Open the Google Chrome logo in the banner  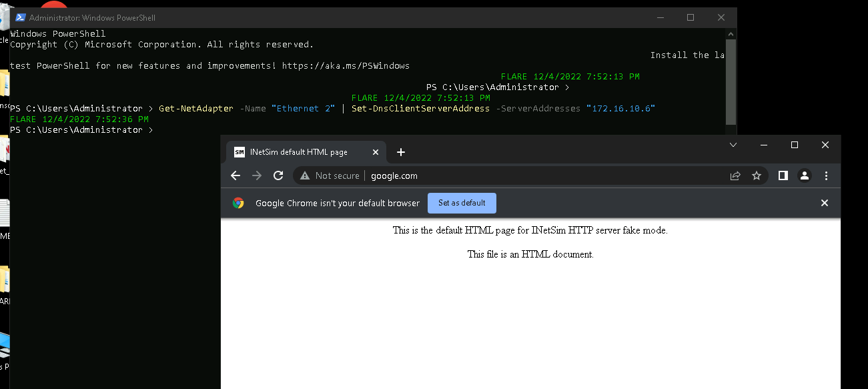(238, 203)
